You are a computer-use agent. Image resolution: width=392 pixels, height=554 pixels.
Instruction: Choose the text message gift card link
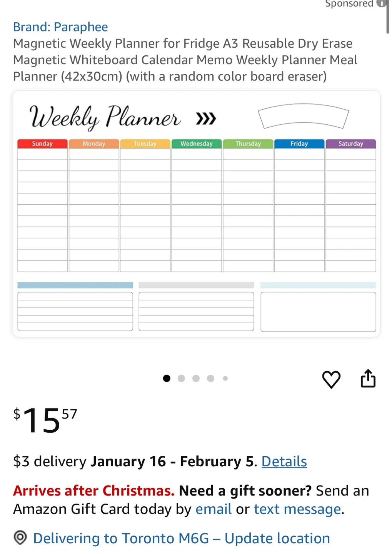pyautogui.click(x=297, y=509)
